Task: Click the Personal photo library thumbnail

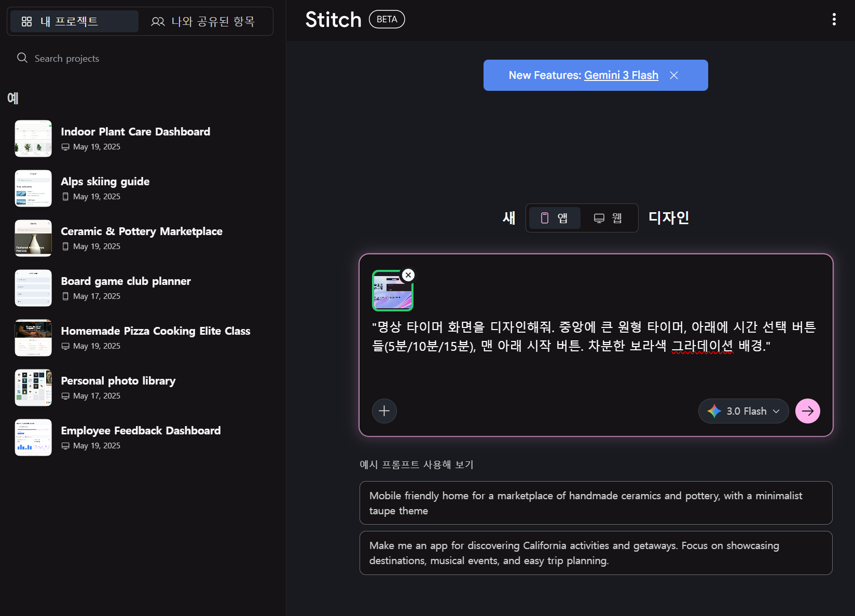Action: coord(33,388)
